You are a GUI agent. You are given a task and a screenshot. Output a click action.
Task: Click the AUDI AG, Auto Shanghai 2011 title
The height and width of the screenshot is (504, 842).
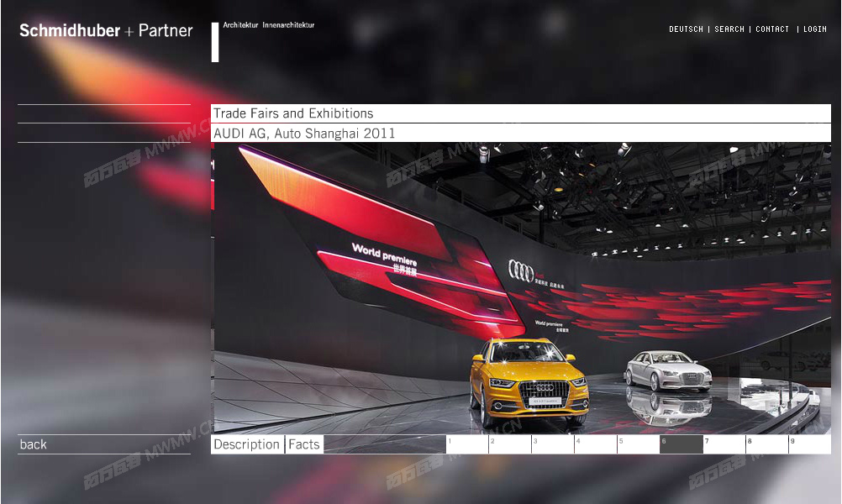coord(304,133)
